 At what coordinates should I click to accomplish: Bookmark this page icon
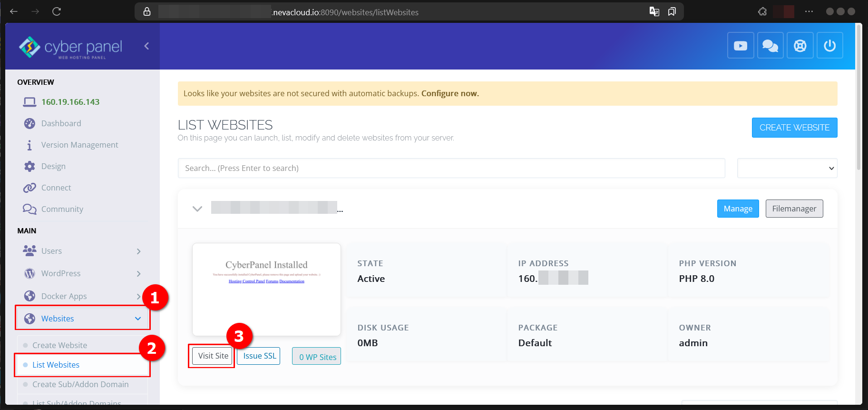pos(672,11)
